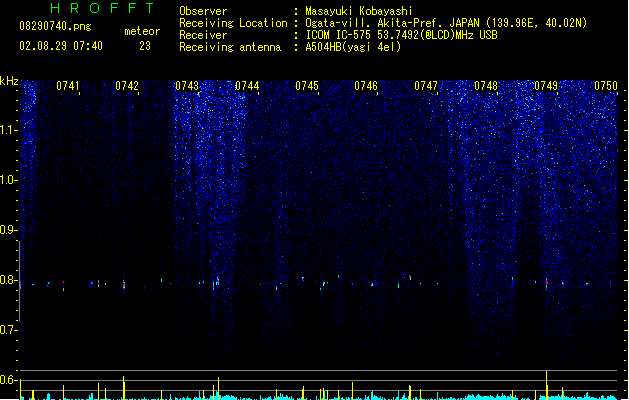The image size is (629, 400).
Task: Click the 0.8 kHz axis label
Action: coord(8,280)
